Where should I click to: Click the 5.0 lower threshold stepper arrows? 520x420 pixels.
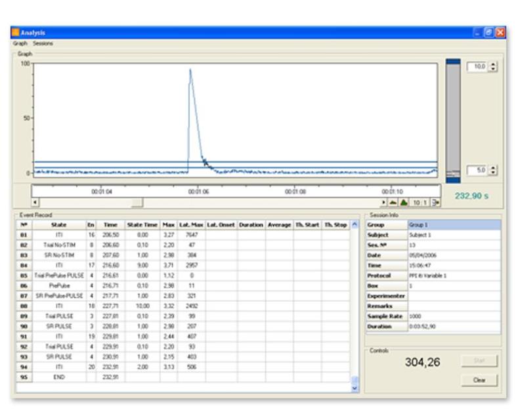(494, 171)
